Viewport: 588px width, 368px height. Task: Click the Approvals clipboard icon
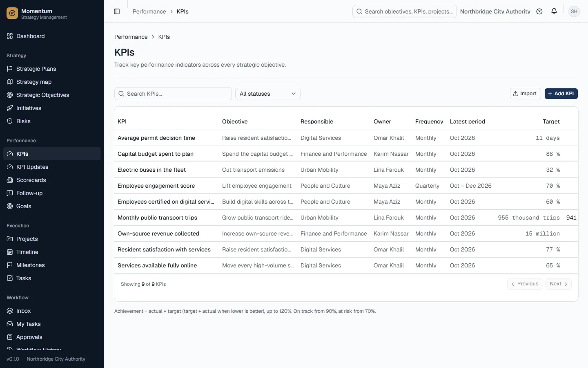click(x=10, y=337)
